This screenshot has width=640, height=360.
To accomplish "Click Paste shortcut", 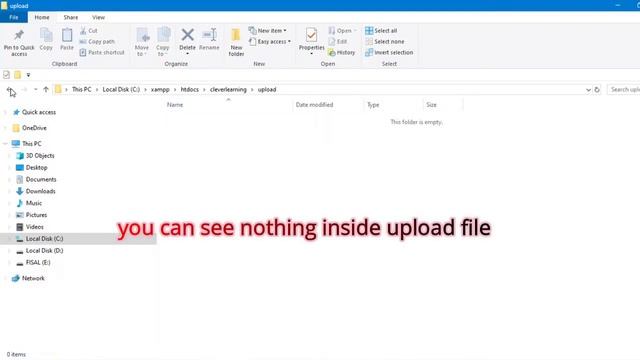I will tap(102, 52).
